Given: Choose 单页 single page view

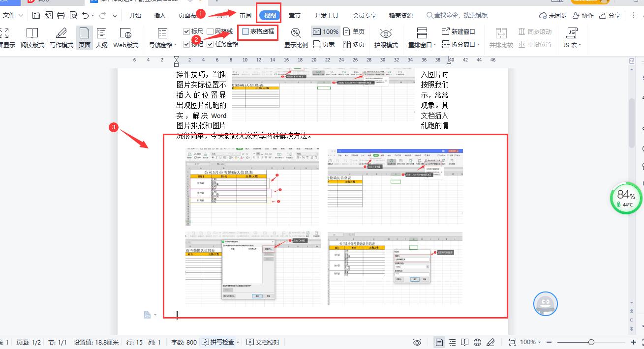Looking at the screenshot, I should 354,31.
